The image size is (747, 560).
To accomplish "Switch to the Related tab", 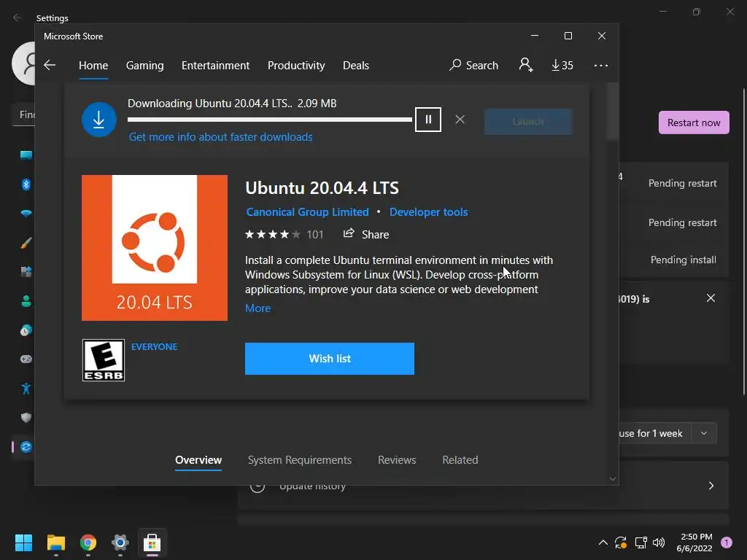I will [460, 460].
